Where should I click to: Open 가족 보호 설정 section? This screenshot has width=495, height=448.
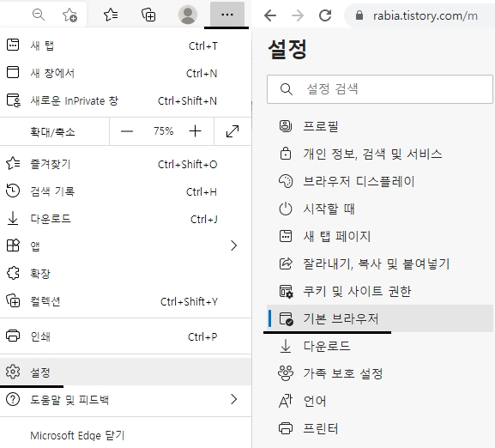tap(380, 373)
